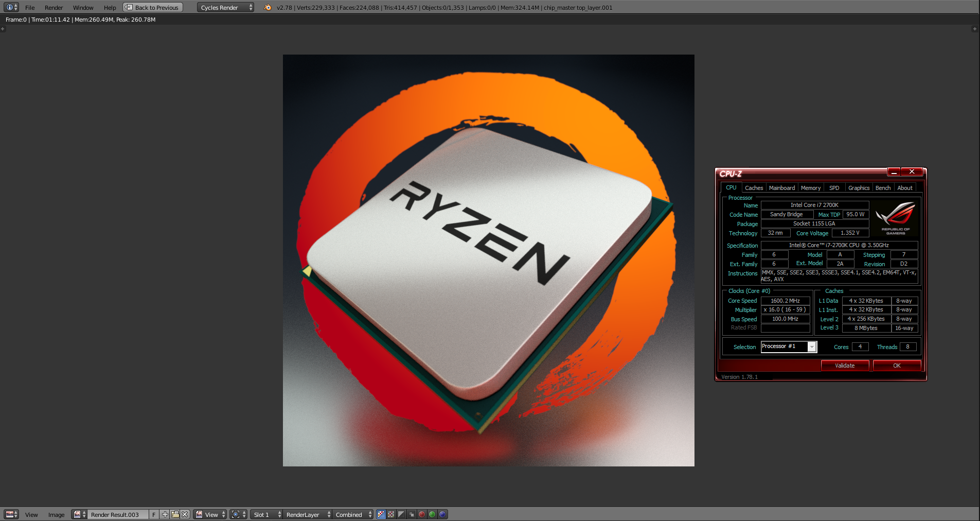Switch to Mainboard tab in CPU-Z

pyautogui.click(x=782, y=188)
